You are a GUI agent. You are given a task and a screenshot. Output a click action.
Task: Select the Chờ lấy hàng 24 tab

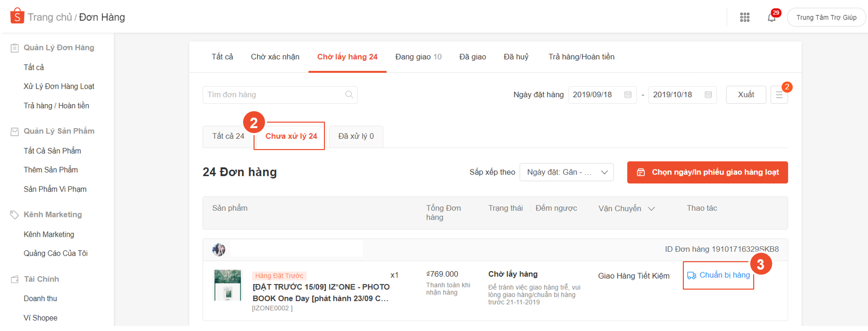coord(347,57)
